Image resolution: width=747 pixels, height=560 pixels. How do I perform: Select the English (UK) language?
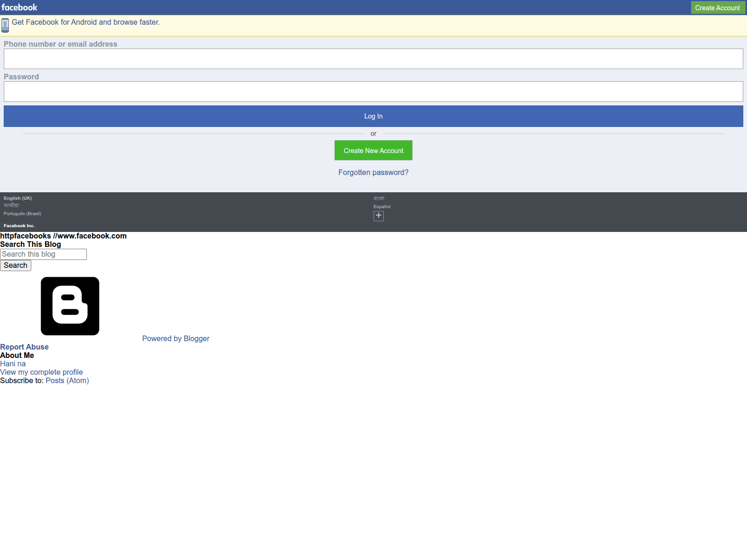pyautogui.click(x=18, y=198)
